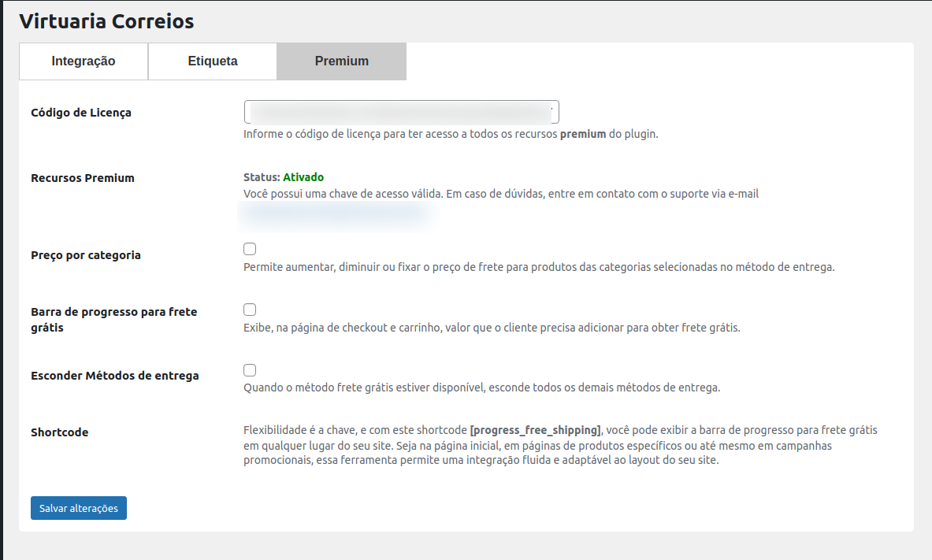Select the Premium tab
This screenshot has height=560, width=932.
pos(342,61)
